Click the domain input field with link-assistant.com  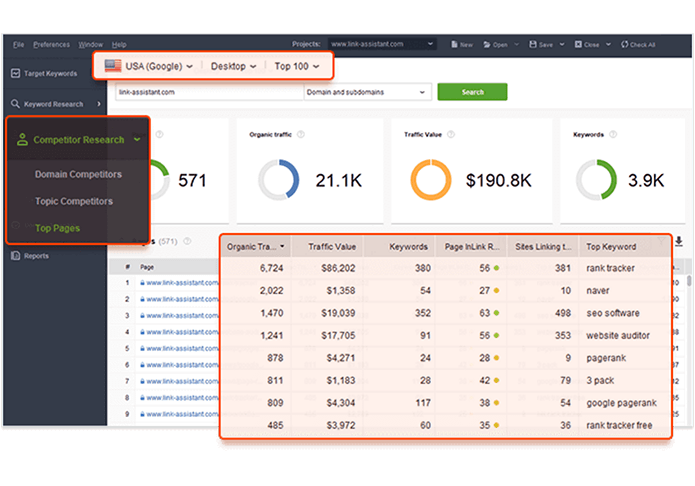coord(208,92)
